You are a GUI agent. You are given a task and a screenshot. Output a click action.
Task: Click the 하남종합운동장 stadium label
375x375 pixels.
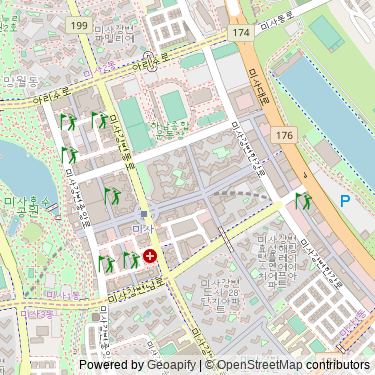(x=167, y=130)
